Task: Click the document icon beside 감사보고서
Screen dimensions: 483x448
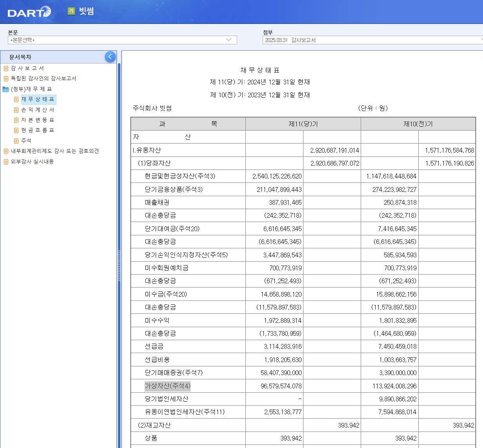Action: [x=5, y=68]
